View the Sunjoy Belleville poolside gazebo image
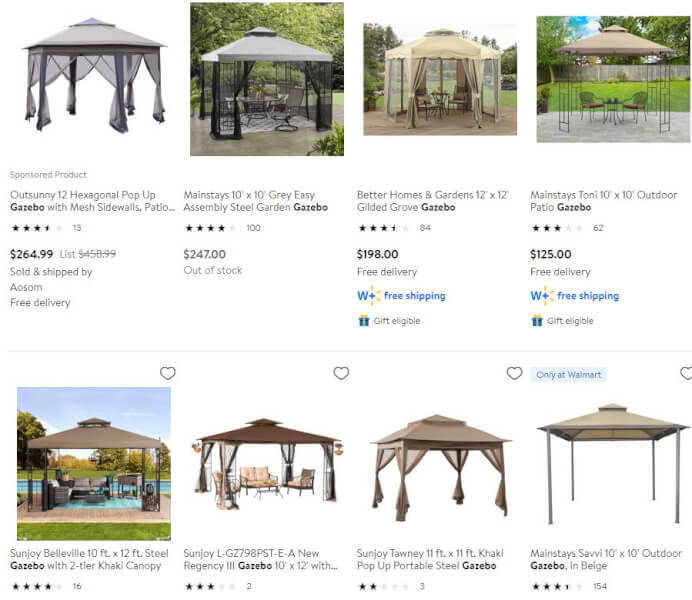 [x=94, y=464]
